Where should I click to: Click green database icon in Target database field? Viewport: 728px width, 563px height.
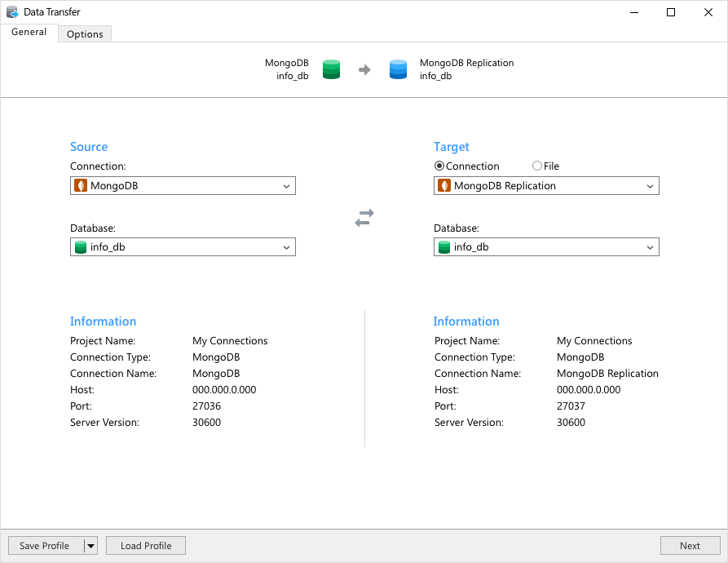pos(444,247)
